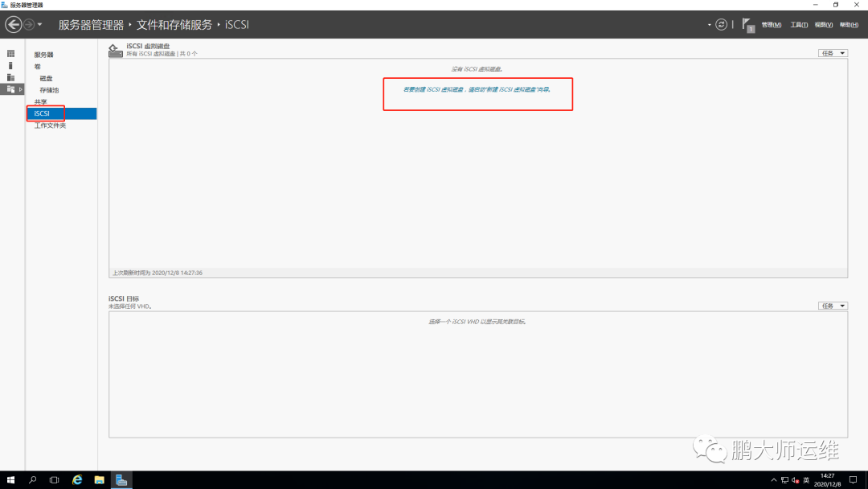Image resolution: width=868 pixels, height=489 pixels.
Task: Select 存储池 under 卷
Action: pyautogui.click(x=49, y=90)
